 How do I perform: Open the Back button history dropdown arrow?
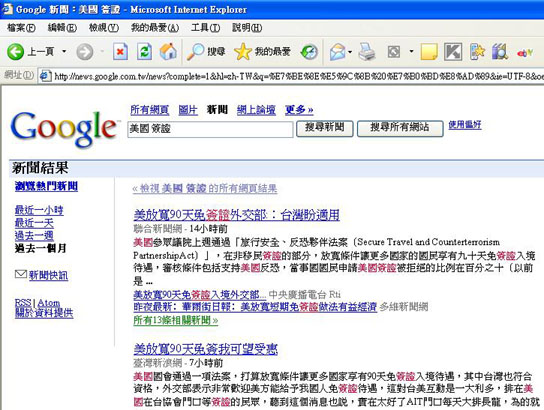64,52
